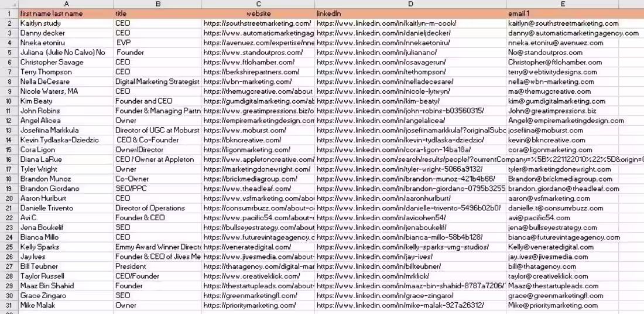644x314 pixels.
Task: Select the title cell 'CEO/Founder'
Action: coord(157,276)
